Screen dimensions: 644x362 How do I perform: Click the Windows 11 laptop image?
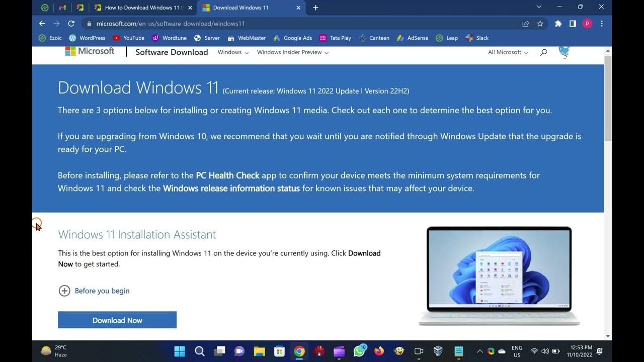499,276
